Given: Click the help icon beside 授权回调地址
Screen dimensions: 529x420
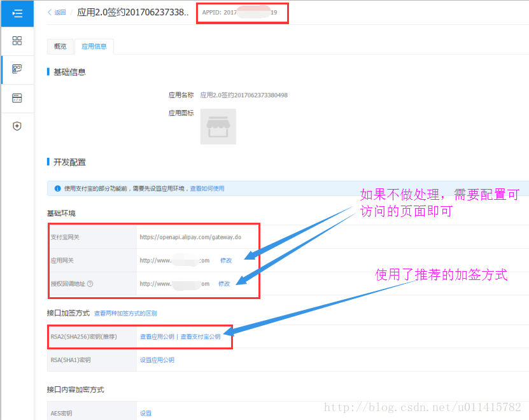Looking at the screenshot, I should (90, 284).
